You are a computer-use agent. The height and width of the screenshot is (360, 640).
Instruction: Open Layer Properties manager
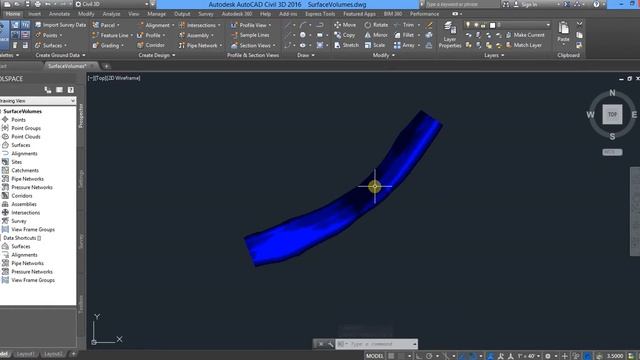pyautogui.click(x=449, y=35)
